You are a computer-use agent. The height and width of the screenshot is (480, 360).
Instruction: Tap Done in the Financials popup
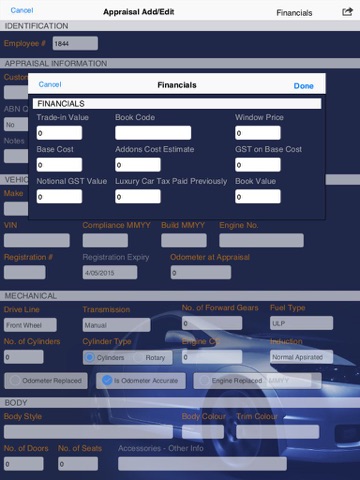pyautogui.click(x=303, y=86)
